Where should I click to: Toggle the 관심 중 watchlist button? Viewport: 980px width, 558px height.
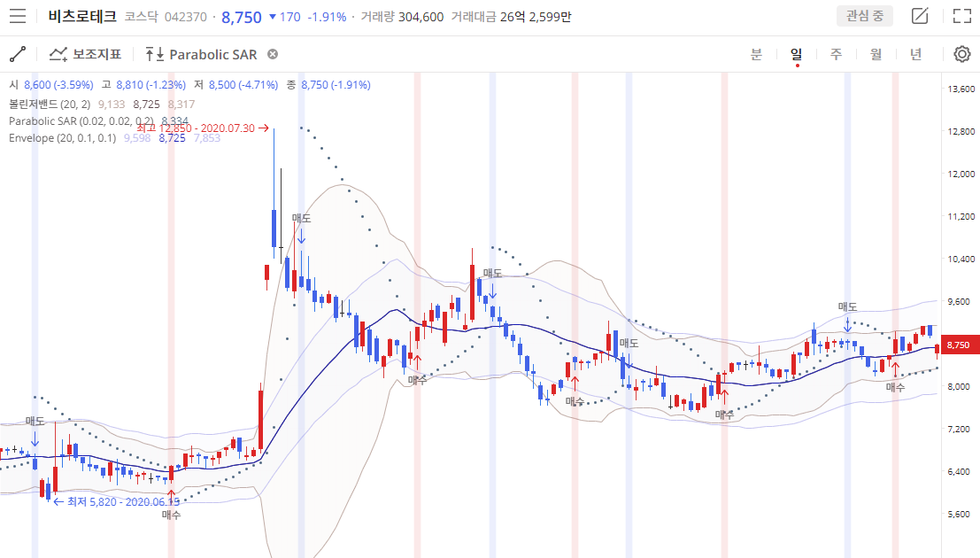point(865,16)
